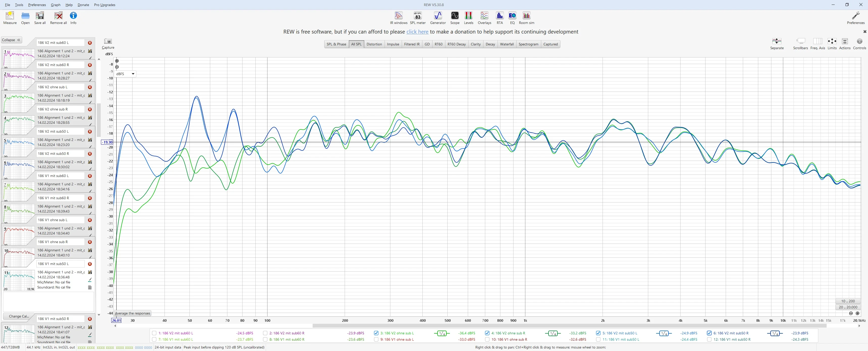Screen dimensions: 868x351
Task: Open the Info panel icon
Action: click(x=73, y=18)
